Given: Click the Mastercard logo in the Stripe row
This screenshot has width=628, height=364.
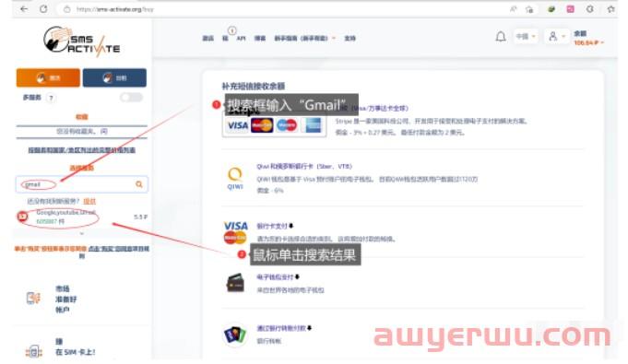Looking at the screenshot, I should click(x=262, y=125).
